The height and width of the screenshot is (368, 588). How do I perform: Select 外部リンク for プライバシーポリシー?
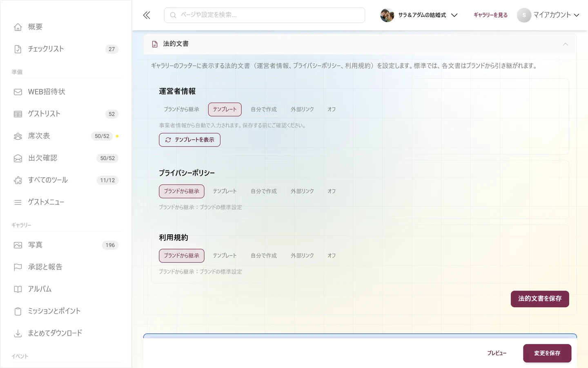point(302,191)
